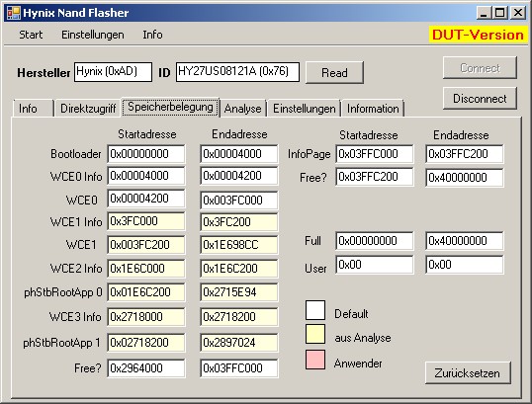532x404 pixels.
Task: Switch to the Direktzugriff tab
Action: [x=88, y=109]
